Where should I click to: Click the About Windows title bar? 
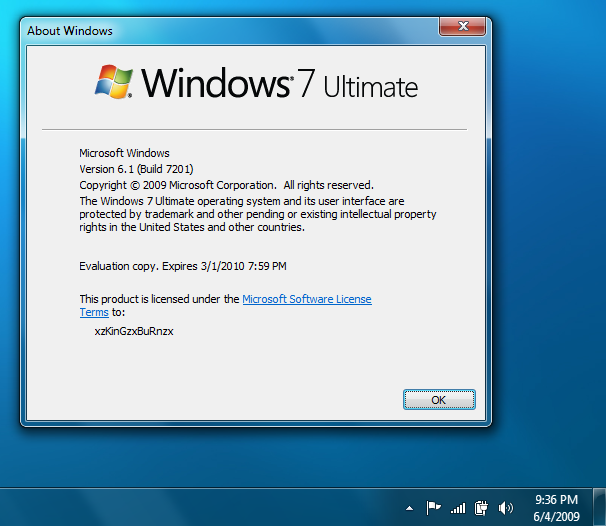(x=232, y=31)
